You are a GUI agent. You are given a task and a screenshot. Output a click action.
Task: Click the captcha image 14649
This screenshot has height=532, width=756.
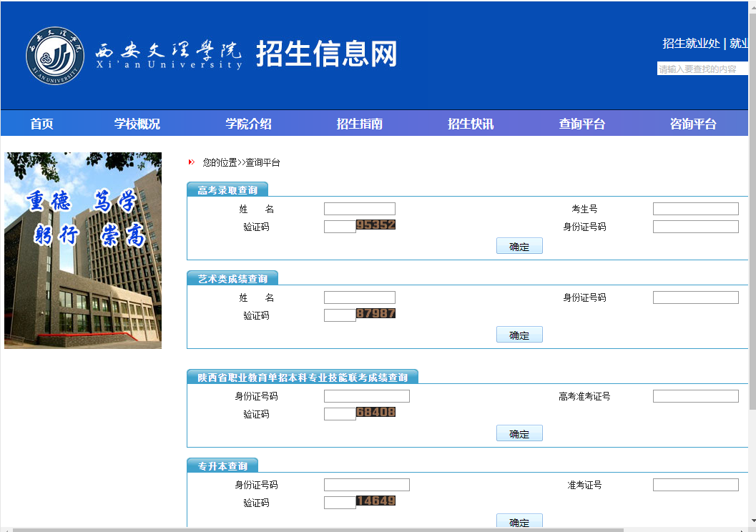375,501
